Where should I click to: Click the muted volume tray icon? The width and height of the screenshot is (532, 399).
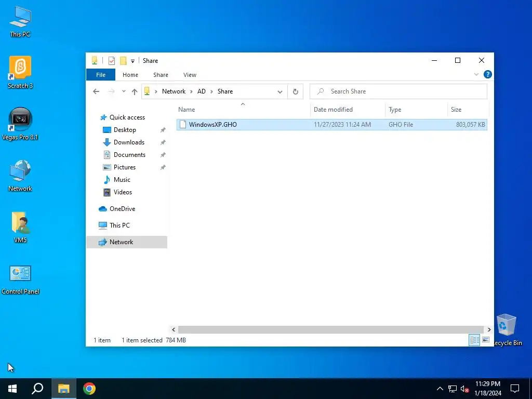[x=465, y=389]
